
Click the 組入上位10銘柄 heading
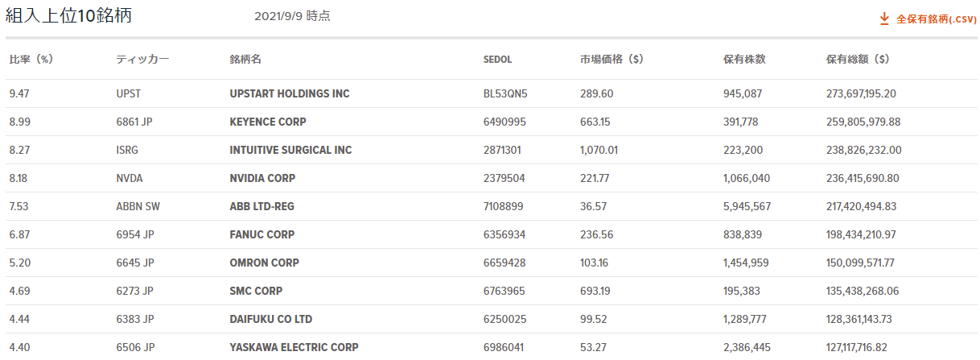tap(68, 16)
